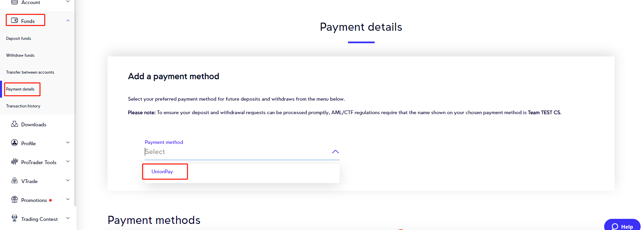The width and height of the screenshot is (644, 230).
Task: Click the Promotions gift icon
Action: (x=15, y=200)
